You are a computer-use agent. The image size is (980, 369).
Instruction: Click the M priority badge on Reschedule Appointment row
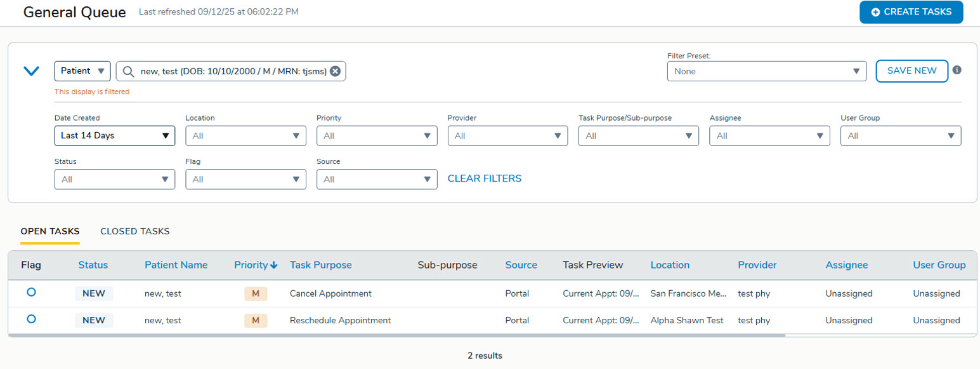tap(256, 320)
